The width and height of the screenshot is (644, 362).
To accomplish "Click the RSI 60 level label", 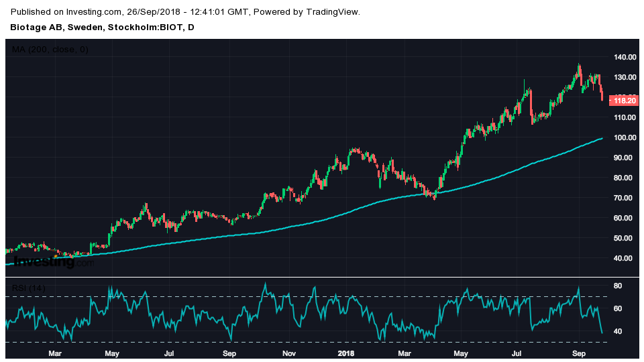I will point(618,308).
